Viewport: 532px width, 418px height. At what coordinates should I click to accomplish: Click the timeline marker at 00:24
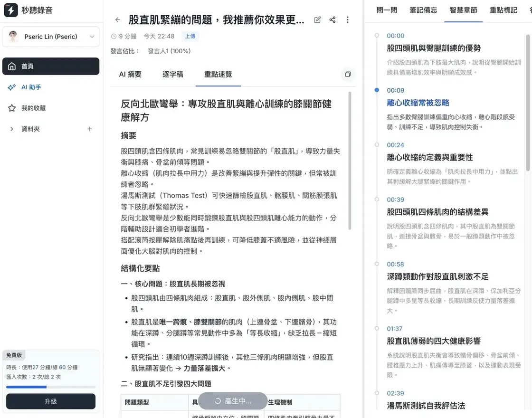[x=377, y=144]
